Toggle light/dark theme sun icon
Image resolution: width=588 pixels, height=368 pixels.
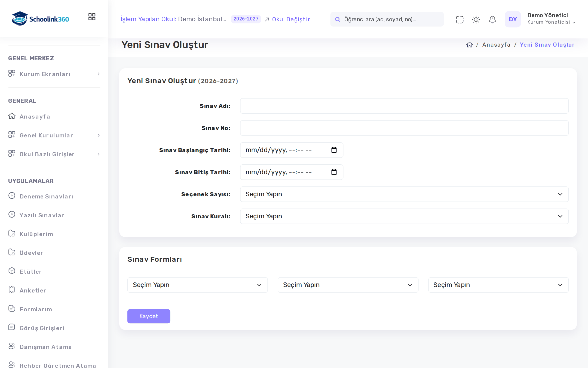pyautogui.click(x=476, y=19)
